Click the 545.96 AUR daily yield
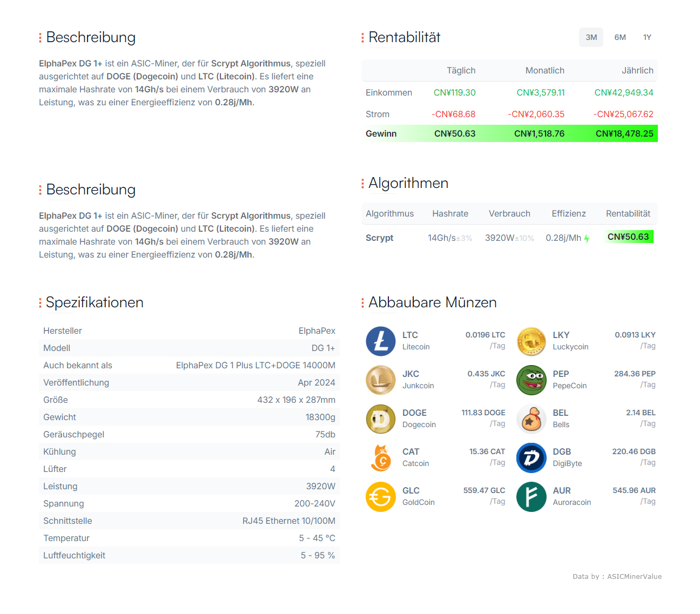This screenshot has width=700, height=614. click(x=634, y=490)
